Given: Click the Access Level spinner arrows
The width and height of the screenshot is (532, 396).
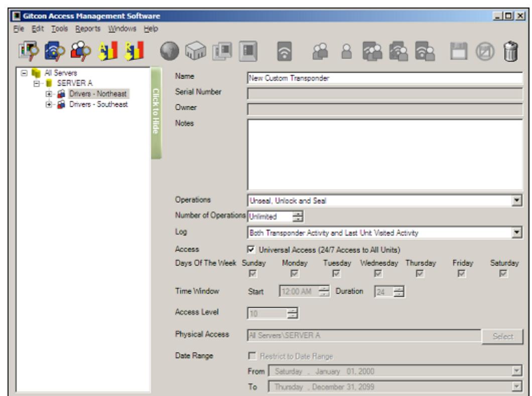Looking at the screenshot, I should coord(292,313).
